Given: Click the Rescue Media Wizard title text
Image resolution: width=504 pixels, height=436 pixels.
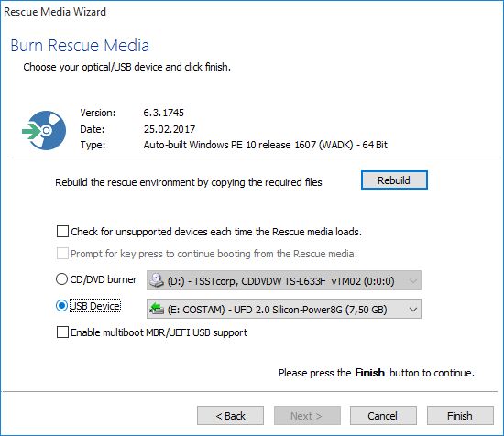Looking at the screenshot, I should [55, 12].
